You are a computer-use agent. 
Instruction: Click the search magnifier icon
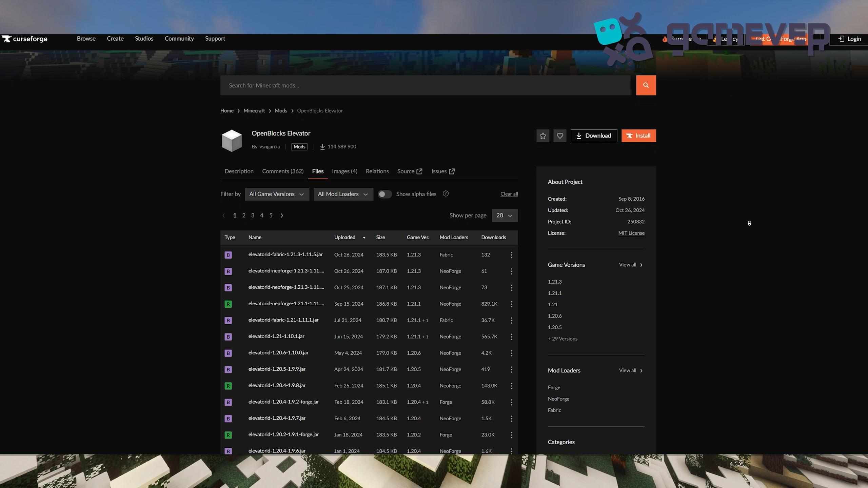646,85
